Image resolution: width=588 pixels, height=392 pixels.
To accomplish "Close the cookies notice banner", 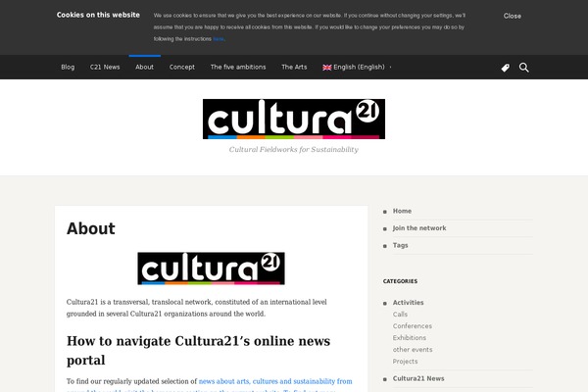I will 513,16.
